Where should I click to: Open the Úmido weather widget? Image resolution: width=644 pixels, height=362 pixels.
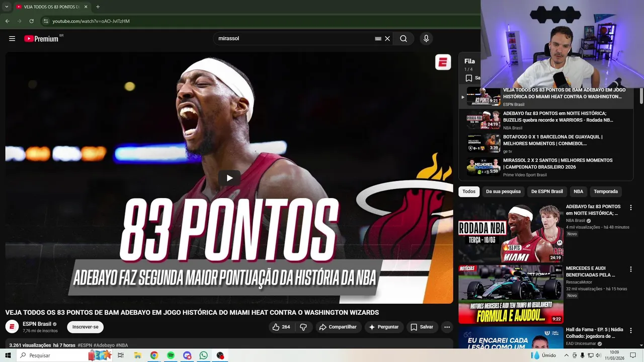click(544, 355)
